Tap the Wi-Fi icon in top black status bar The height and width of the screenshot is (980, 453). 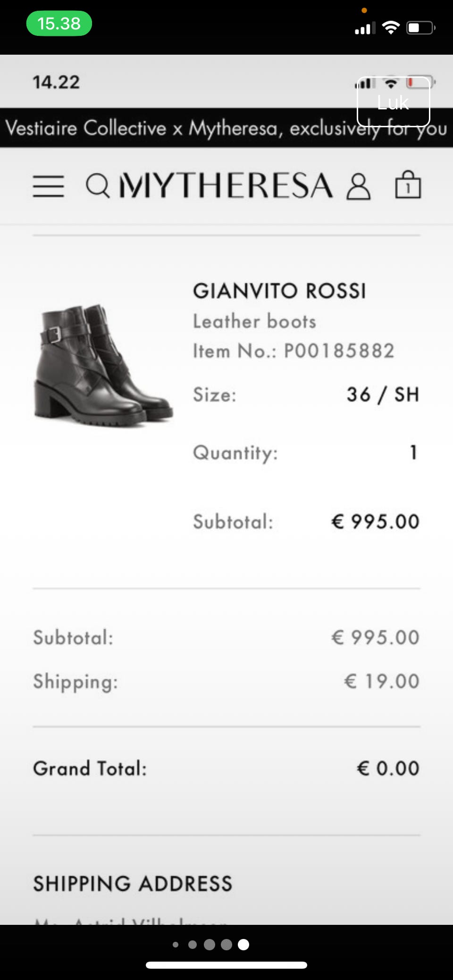391,28
